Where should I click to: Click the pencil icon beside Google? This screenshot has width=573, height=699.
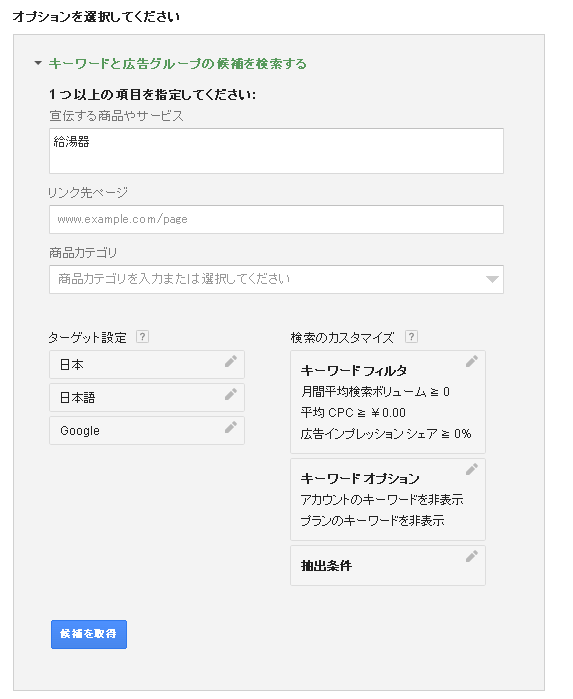pyautogui.click(x=231, y=427)
